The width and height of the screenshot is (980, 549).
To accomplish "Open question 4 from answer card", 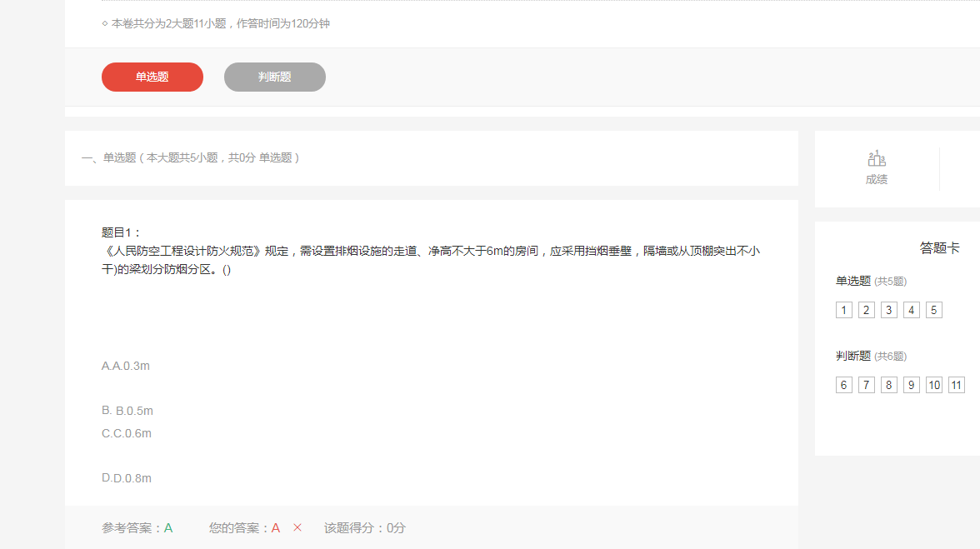I will tap(912, 310).
